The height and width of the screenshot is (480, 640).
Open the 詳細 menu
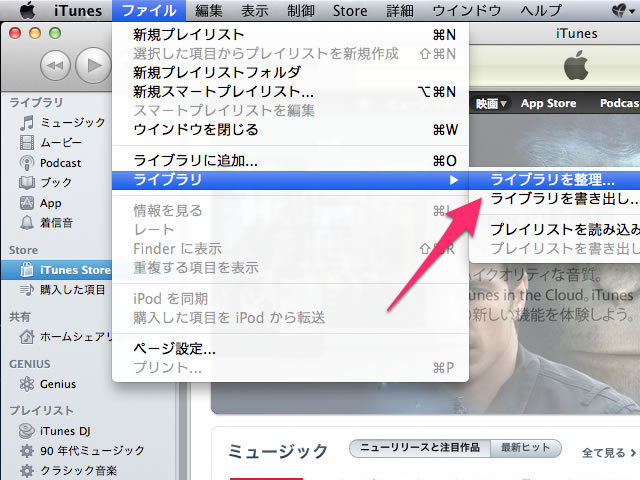[x=400, y=11]
